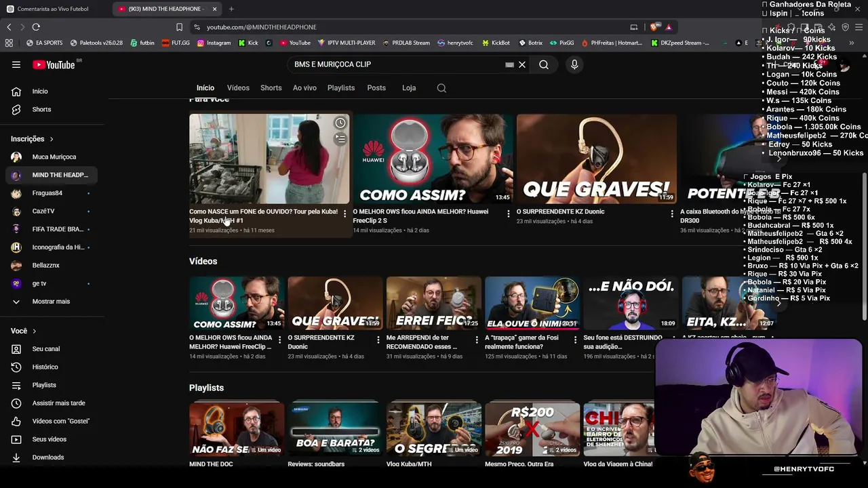Open the options menu for the featured KZ Duonic video
The height and width of the screenshot is (488, 868).
pyautogui.click(x=672, y=213)
